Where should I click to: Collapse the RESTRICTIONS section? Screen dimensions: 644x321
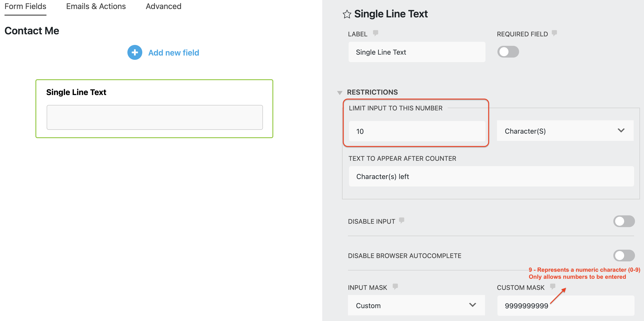pos(340,92)
